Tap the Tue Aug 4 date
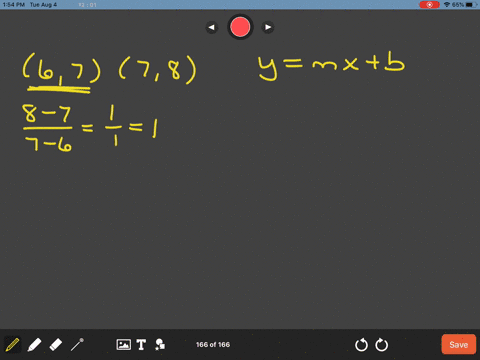 click(43, 5)
